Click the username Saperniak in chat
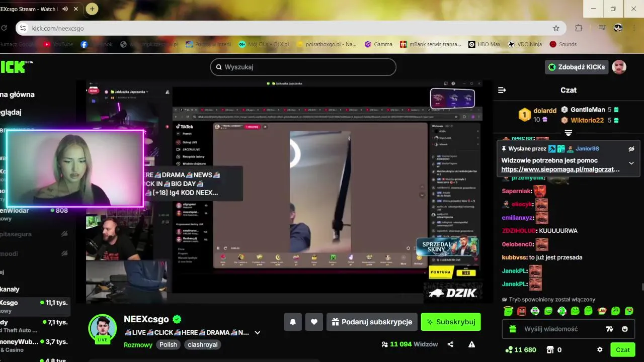The image size is (644, 362). 517,191
